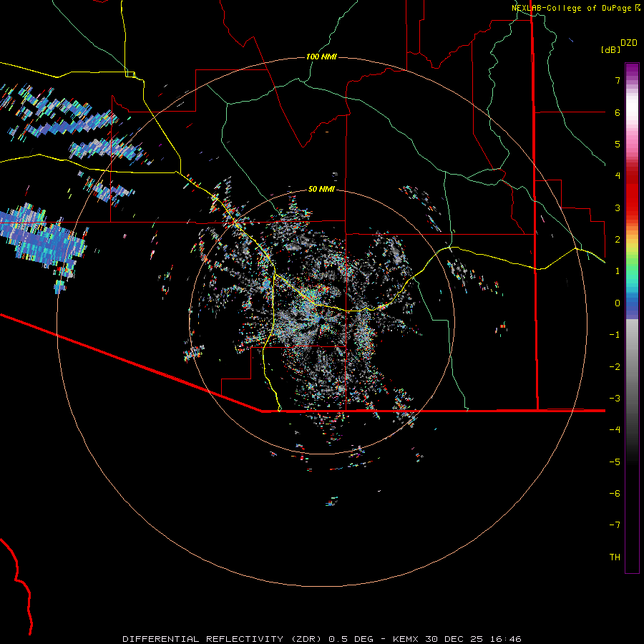Click the 3 value on the color scale
Screen dimensions: 644x644
pyautogui.click(x=618, y=208)
